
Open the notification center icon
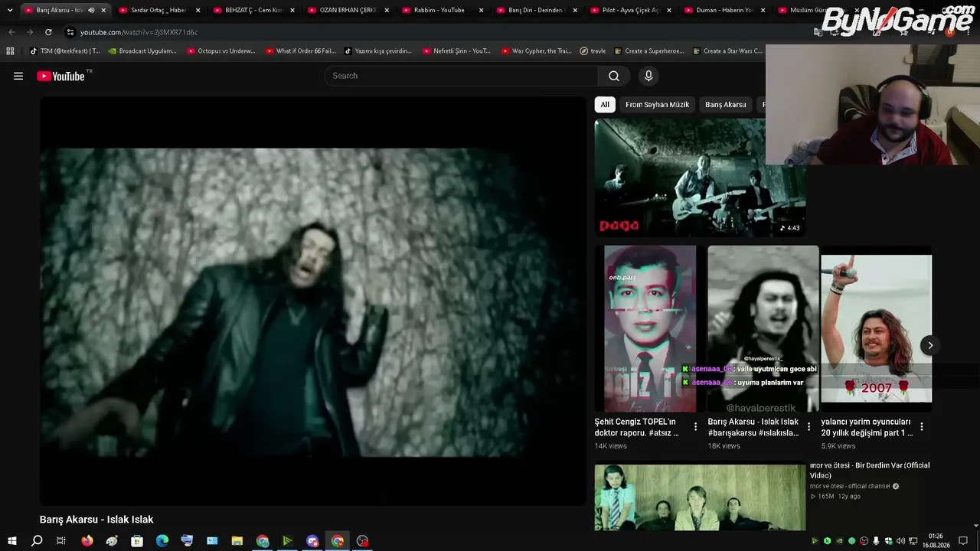click(963, 541)
